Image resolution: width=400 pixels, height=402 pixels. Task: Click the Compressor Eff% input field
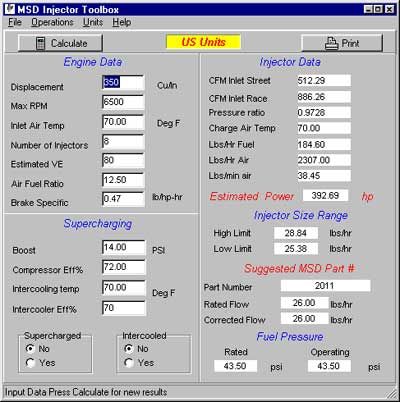[x=124, y=267]
